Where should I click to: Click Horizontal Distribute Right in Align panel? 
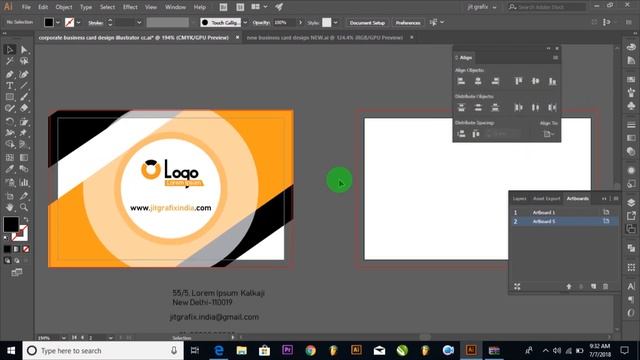tap(552, 108)
